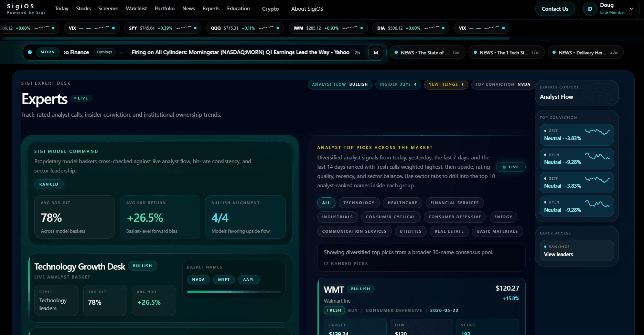This screenshot has height=335, width=644.
Task: Click the SigiOS logo
Action: (26, 9)
